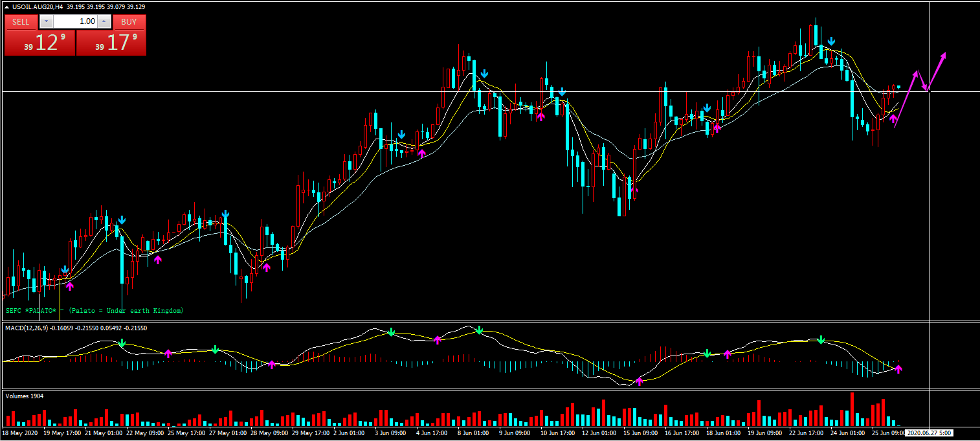980x441 pixels.
Task: Click the 39.17 buy price tile
Action: 111,43
